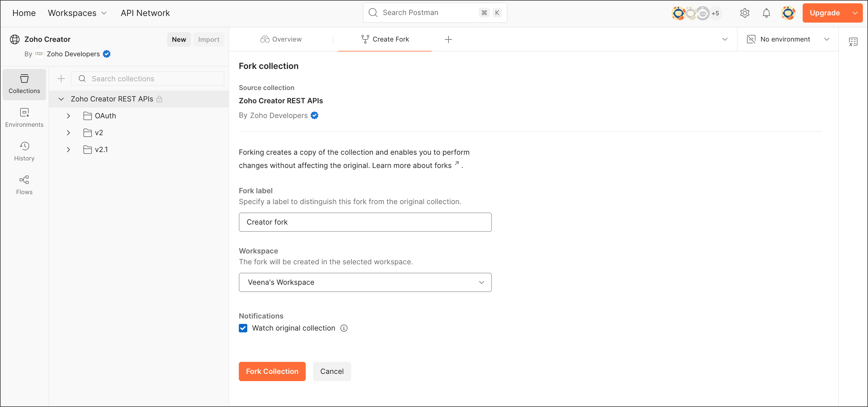Open the Flows sidebar panel
The image size is (868, 407).
[x=24, y=185]
